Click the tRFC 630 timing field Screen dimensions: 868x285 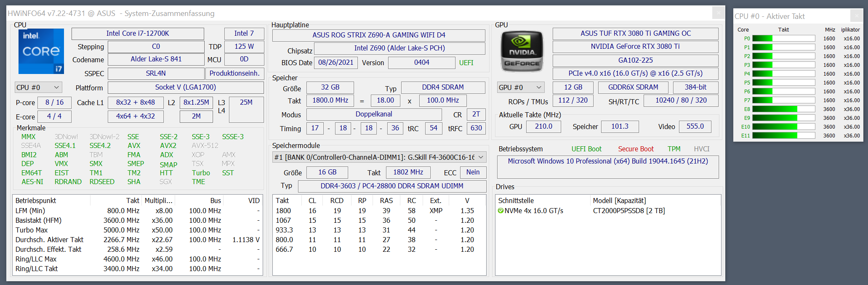click(x=476, y=128)
